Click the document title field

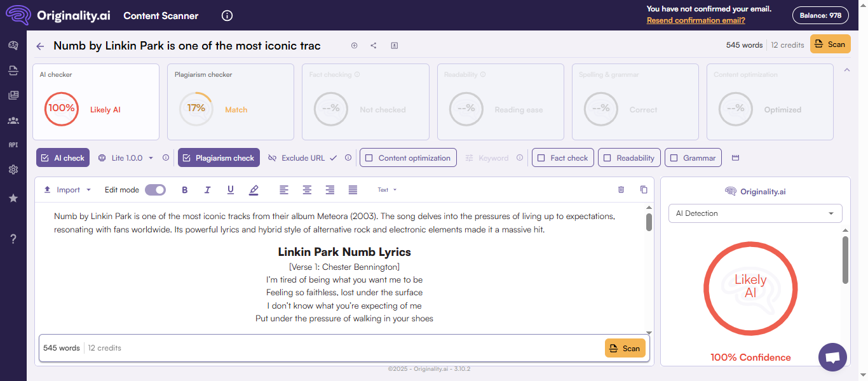(x=187, y=46)
